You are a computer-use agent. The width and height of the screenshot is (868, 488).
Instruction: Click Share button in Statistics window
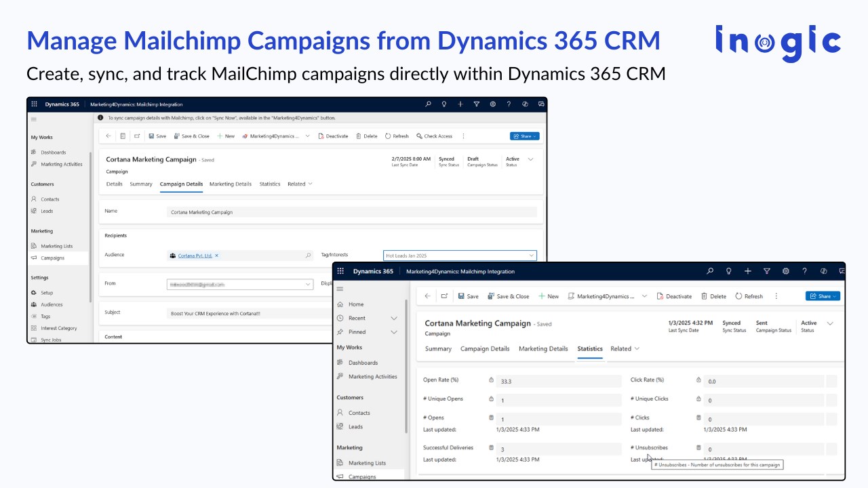click(x=823, y=296)
